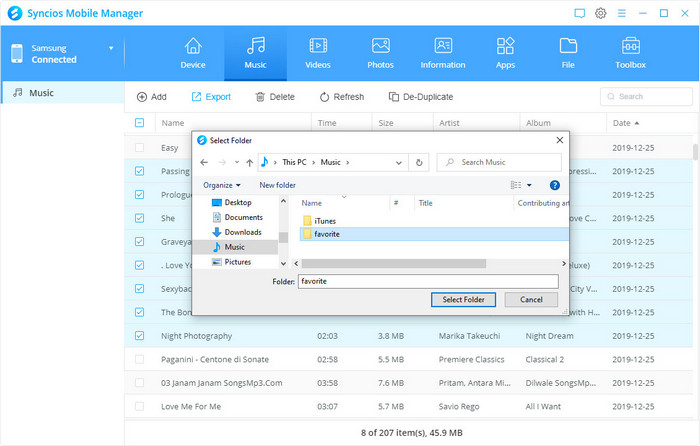This screenshot has height=446, width=700.
Task: Uncheck the Prologue row checkbox
Action: point(139,195)
